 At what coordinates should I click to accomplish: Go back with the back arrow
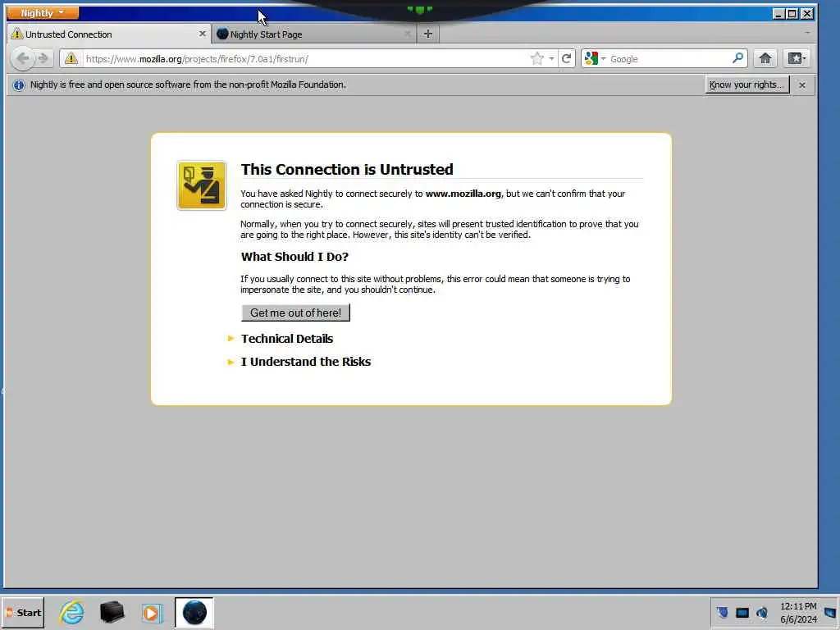tap(22, 58)
